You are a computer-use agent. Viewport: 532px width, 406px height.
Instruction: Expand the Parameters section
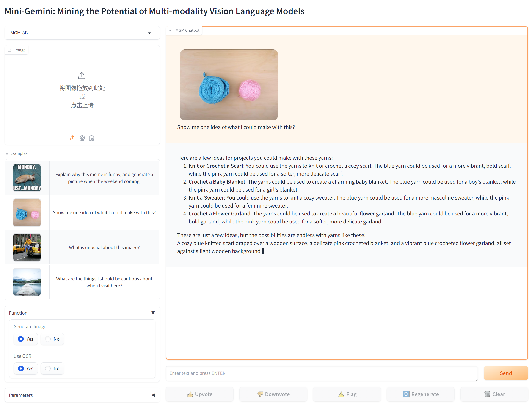(x=153, y=395)
